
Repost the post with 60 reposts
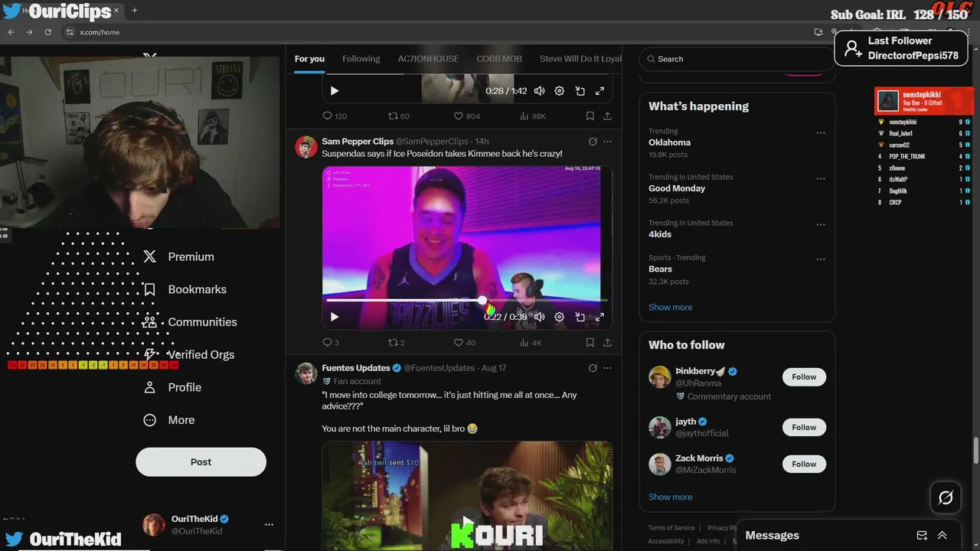pos(398,116)
